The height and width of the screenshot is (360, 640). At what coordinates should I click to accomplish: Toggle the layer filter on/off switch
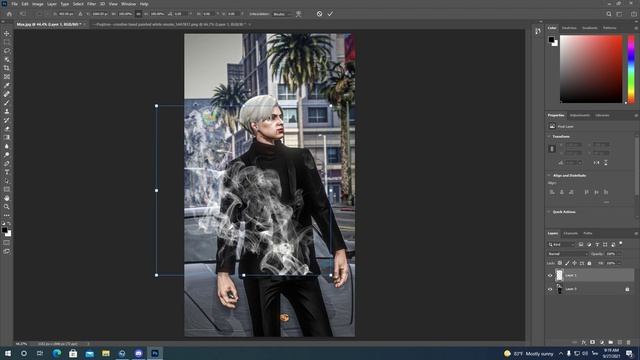(621, 243)
